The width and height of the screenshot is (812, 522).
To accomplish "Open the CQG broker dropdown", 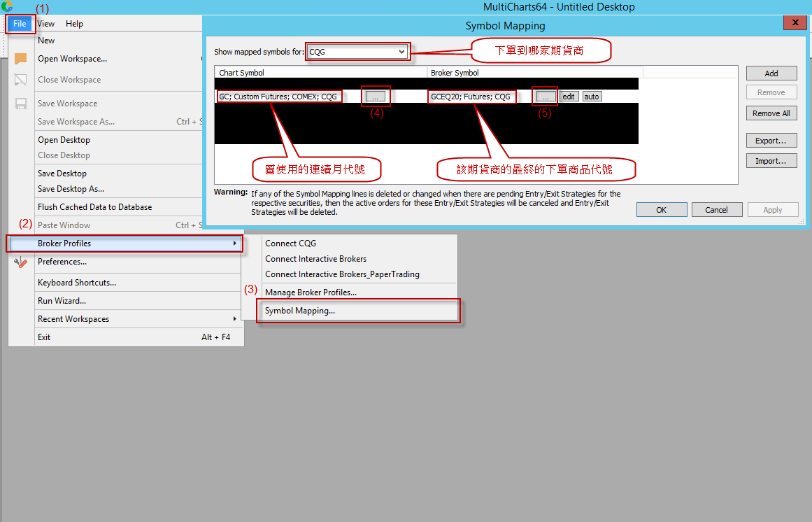I will click(357, 52).
